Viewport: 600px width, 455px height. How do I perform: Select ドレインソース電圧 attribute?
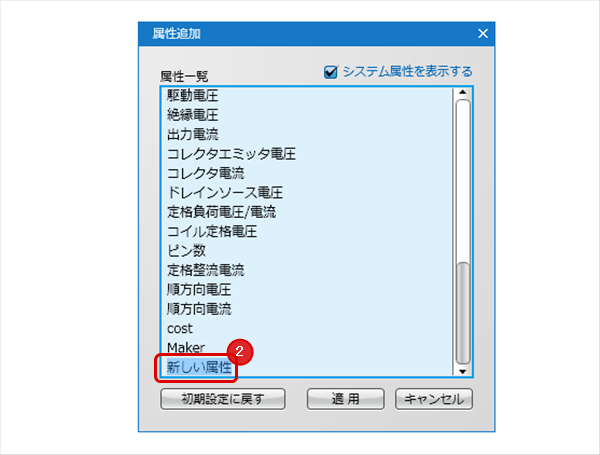pyautogui.click(x=225, y=192)
